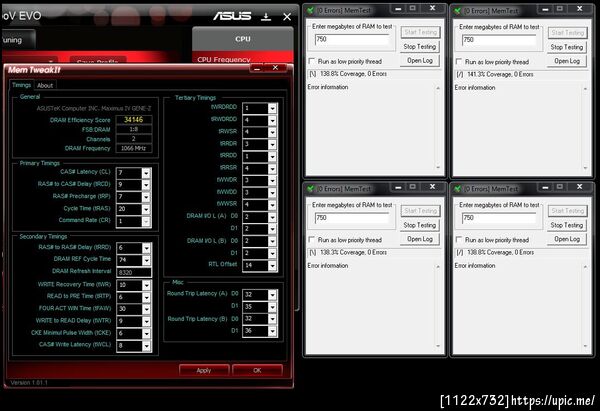Open Round Trip Latency (A) D0 dropdown
This screenshot has height=411, width=600.
tap(272, 295)
